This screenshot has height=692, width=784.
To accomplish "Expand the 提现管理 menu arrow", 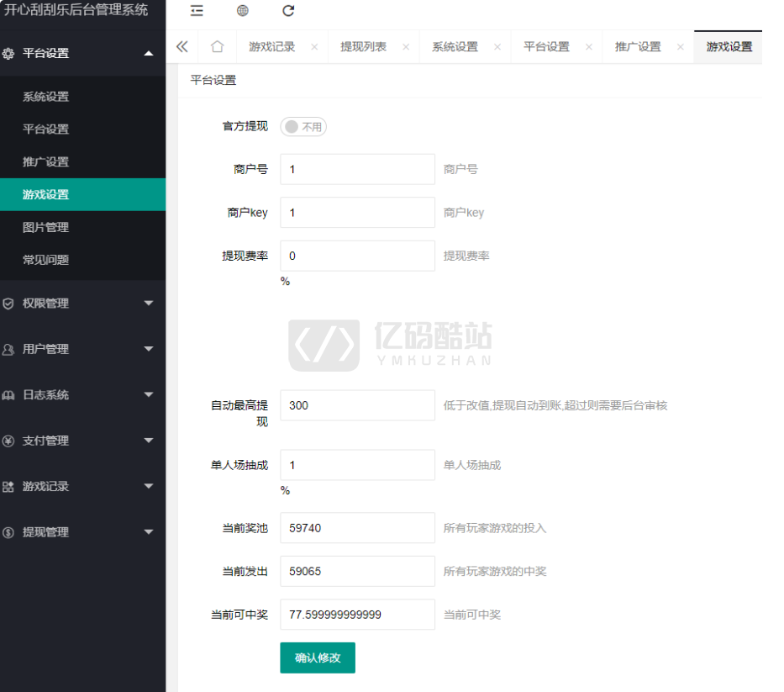I will tap(149, 532).
